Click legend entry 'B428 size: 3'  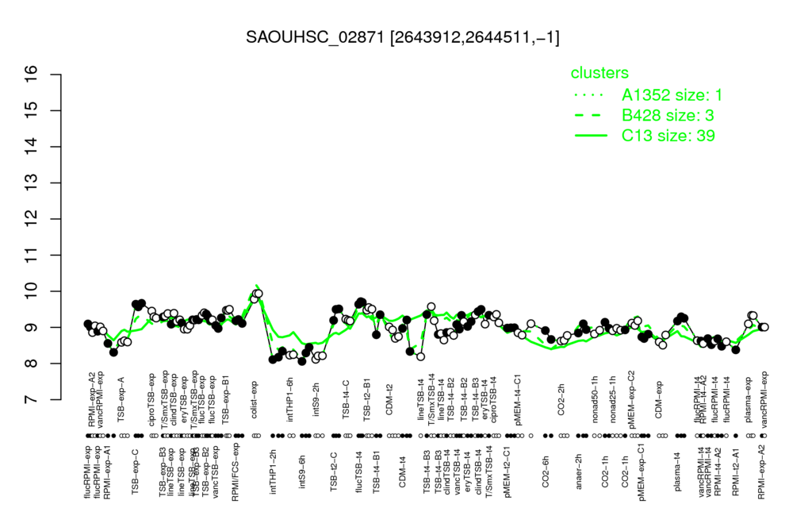pyautogui.click(x=666, y=115)
